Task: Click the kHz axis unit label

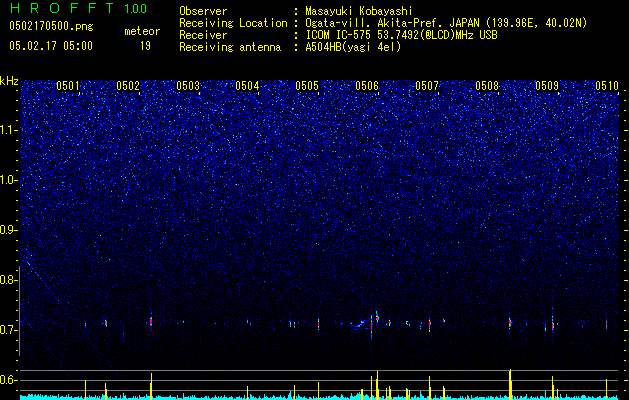Action: click(x=9, y=81)
